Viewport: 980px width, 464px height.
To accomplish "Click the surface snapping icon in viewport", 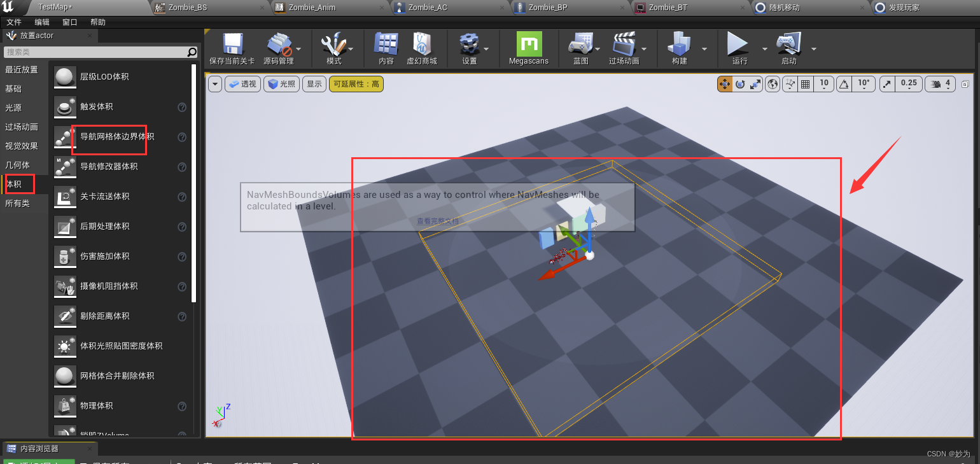I will pos(790,84).
